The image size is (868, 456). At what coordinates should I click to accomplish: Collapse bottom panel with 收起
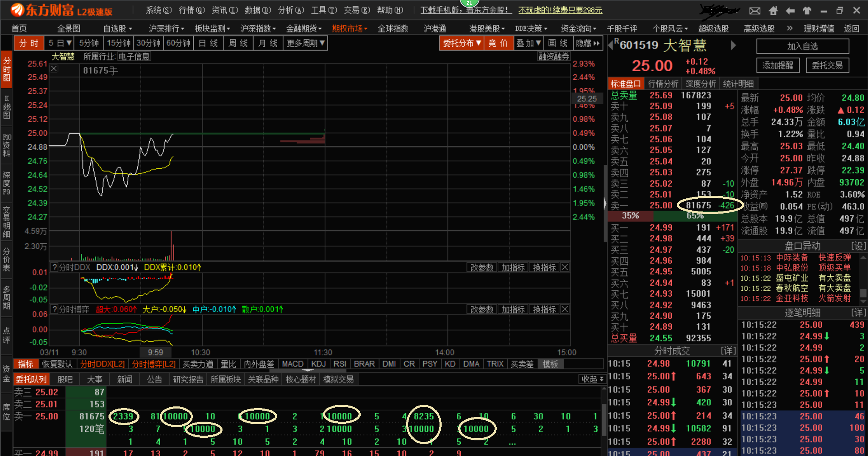pos(593,379)
